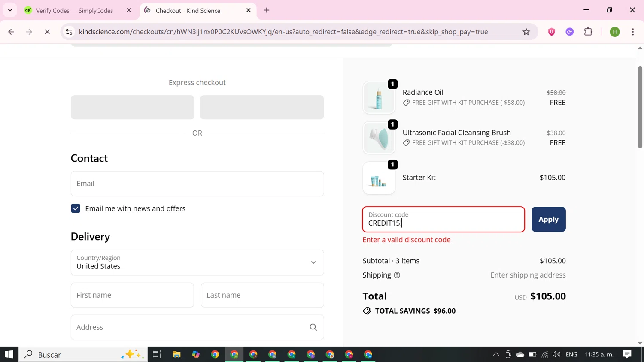Screen dimensions: 644x362
Task: Click the Discount code input field
Action: coord(444,219)
